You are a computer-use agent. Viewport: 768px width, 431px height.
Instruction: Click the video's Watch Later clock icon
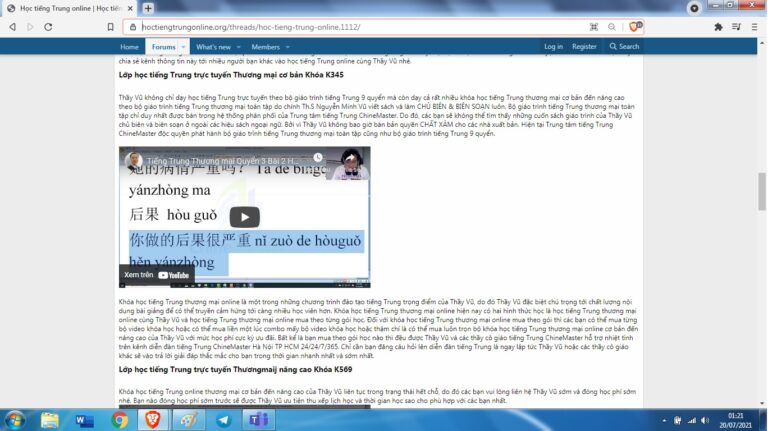tap(317, 159)
